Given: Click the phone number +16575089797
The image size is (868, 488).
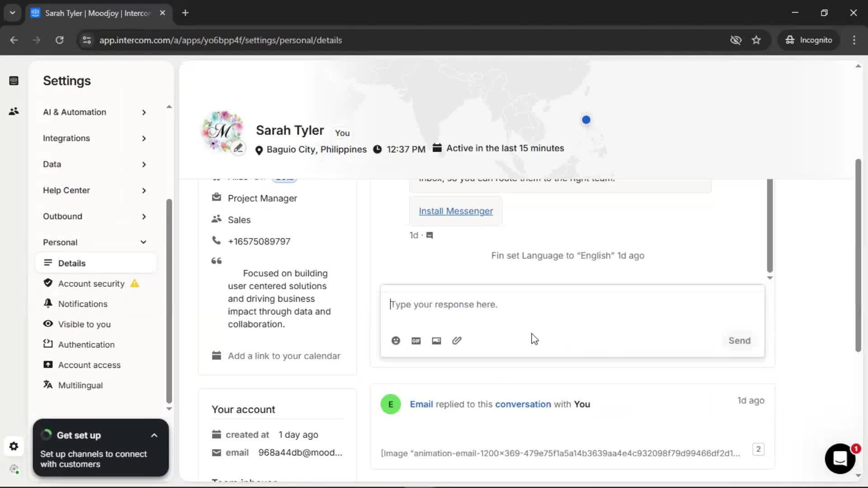Looking at the screenshot, I should tap(259, 242).
